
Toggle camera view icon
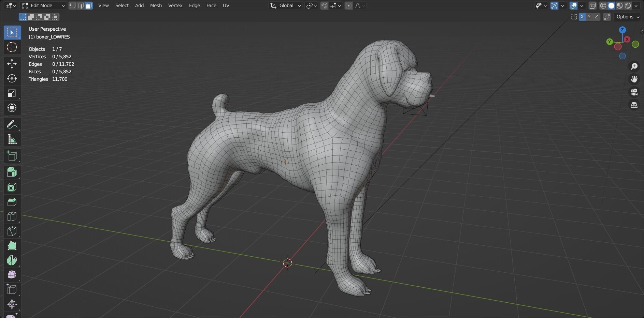pos(634,92)
